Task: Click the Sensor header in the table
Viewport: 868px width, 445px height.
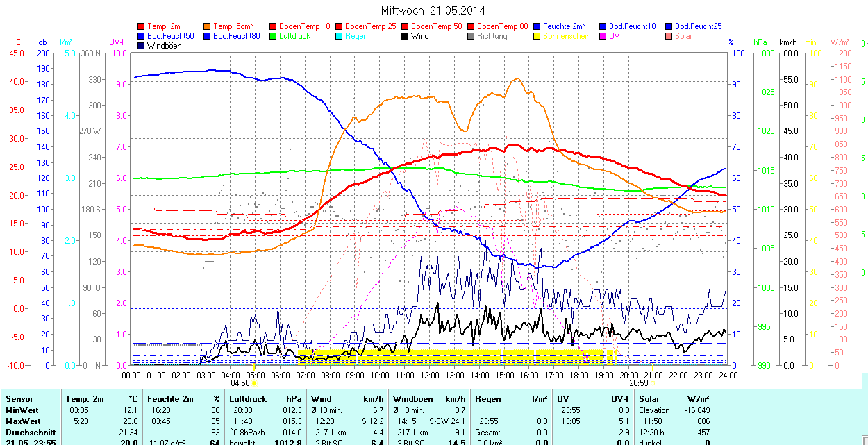Action: (x=19, y=399)
